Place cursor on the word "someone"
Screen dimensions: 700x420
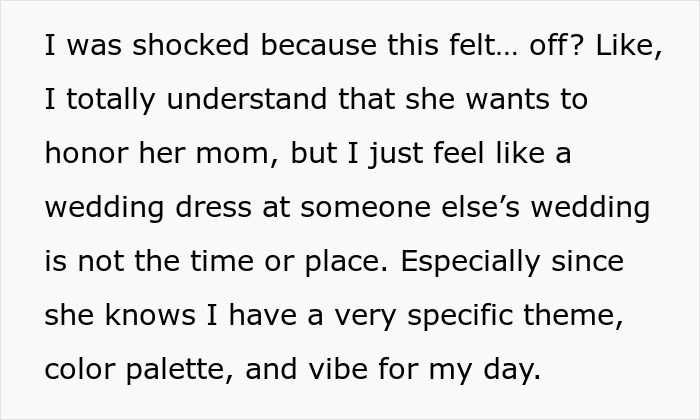click(365, 208)
